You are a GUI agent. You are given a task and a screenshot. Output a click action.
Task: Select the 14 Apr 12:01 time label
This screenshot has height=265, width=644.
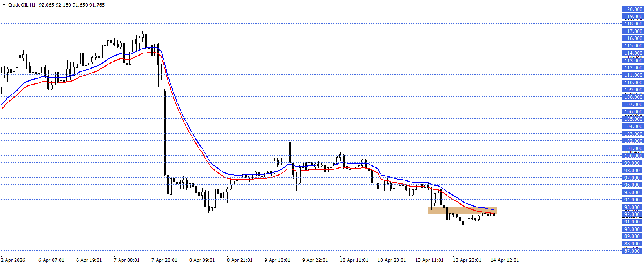pyautogui.click(x=505, y=260)
